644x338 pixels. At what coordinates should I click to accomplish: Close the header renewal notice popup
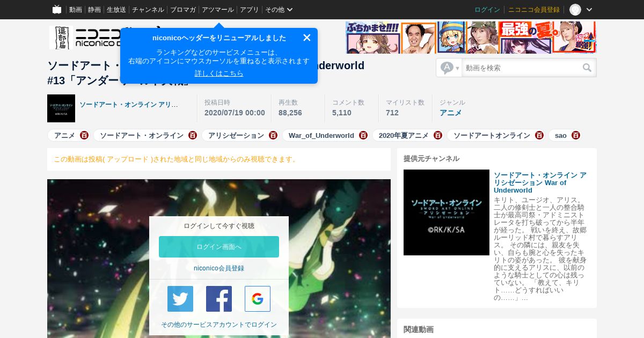point(307,38)
